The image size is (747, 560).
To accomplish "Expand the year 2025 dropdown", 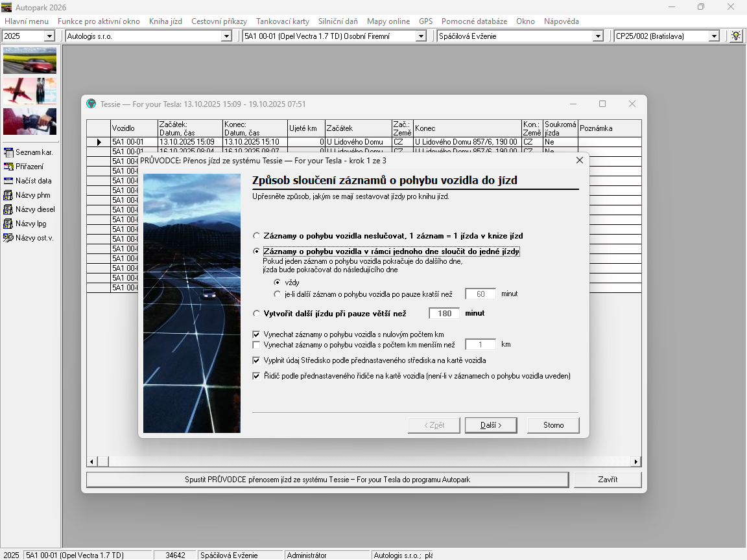I will pyautogui.click(x=49, y=36).
